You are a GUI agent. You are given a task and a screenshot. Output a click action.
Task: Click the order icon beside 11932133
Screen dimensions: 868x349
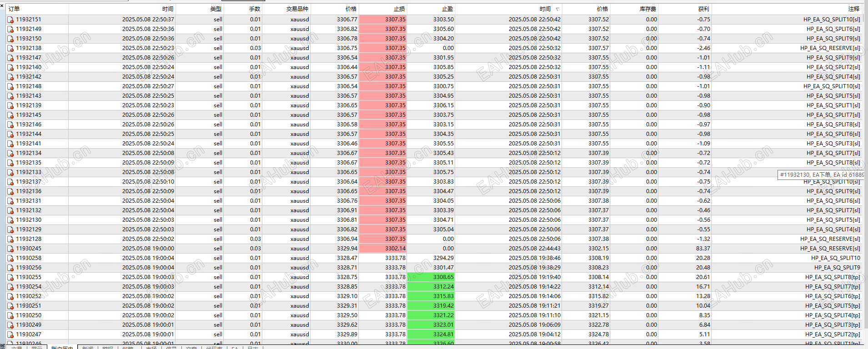pyautogui.click(x=10, y=172)
